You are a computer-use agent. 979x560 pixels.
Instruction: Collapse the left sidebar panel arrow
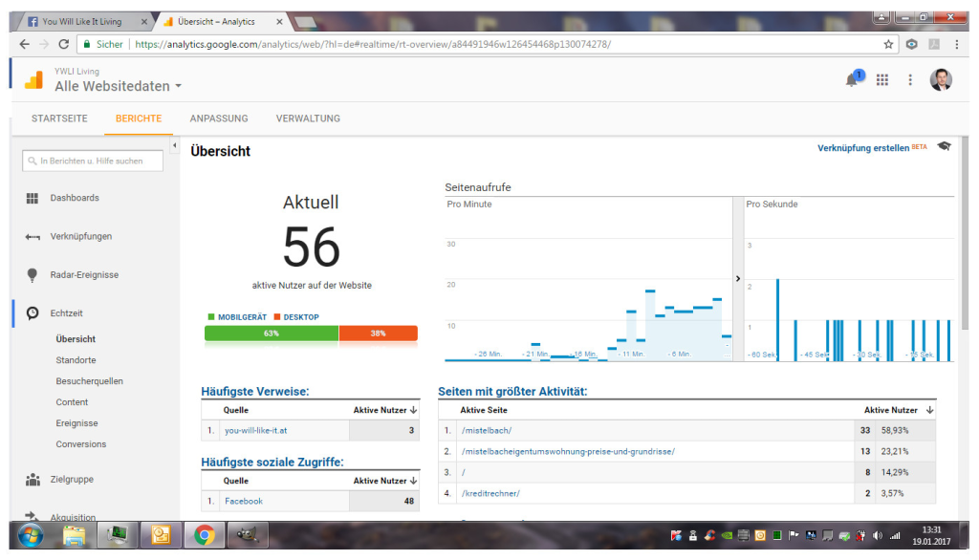click(174, 146)
